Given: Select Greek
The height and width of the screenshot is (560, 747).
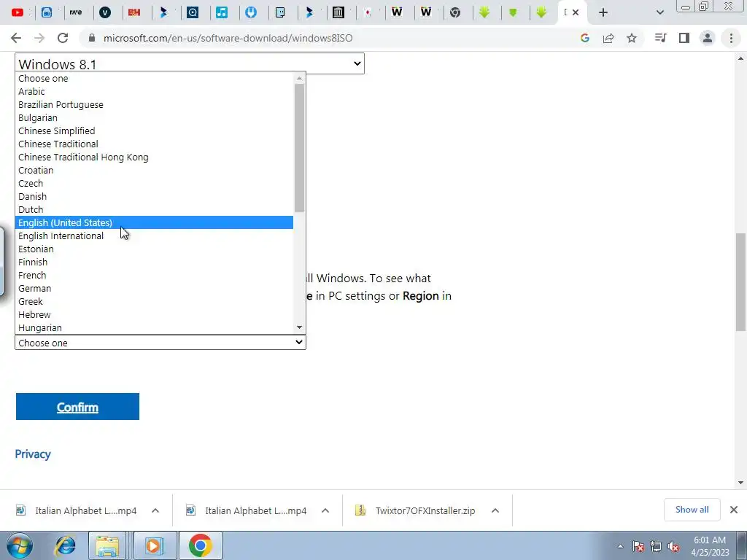Looking at the screenshot, I should (x=154, y=301).
